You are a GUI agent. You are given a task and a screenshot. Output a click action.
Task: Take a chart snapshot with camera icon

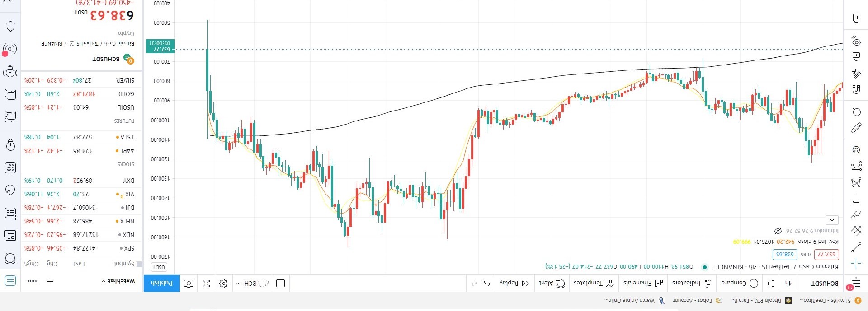tap(189, 283)
